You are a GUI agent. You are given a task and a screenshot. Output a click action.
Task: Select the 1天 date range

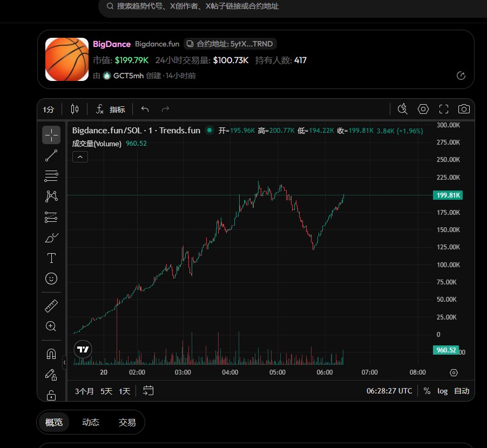125,391
